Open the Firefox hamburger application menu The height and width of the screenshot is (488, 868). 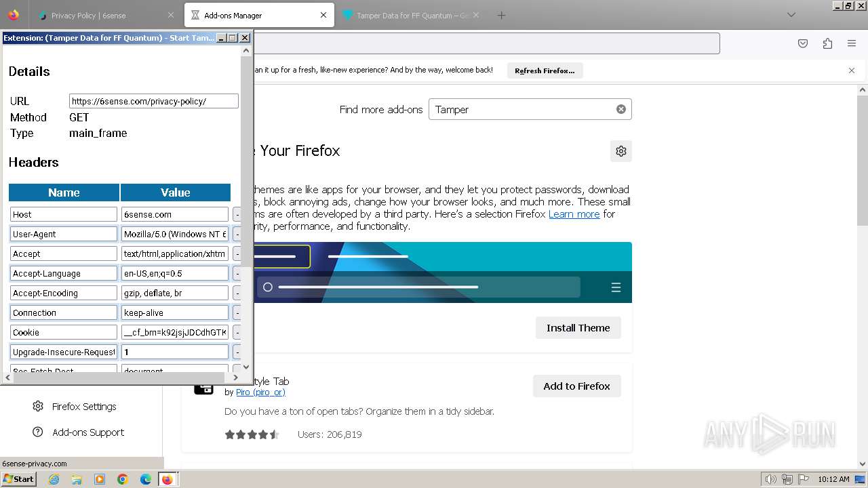(852, 43)
